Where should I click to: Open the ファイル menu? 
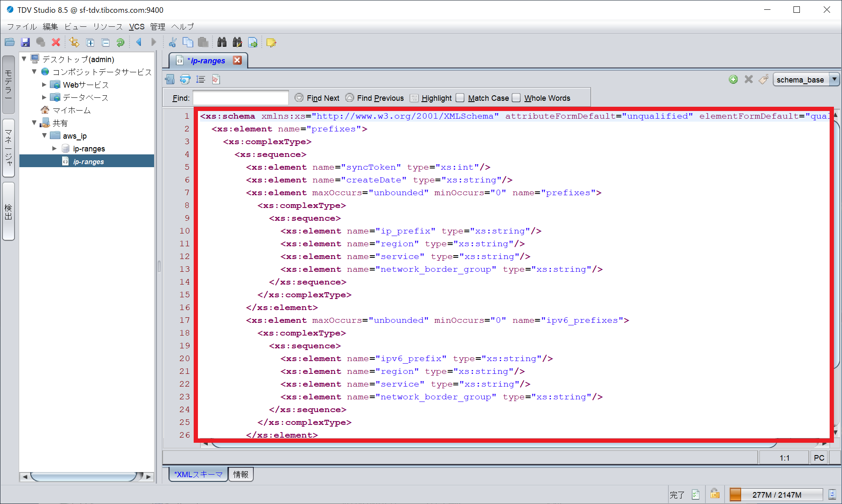click(22, 26)
